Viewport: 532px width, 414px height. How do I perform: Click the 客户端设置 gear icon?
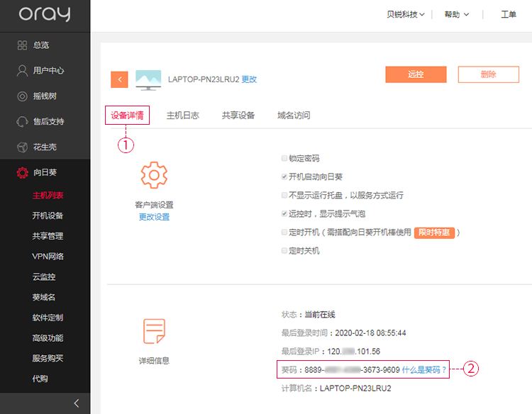(154, 175)
